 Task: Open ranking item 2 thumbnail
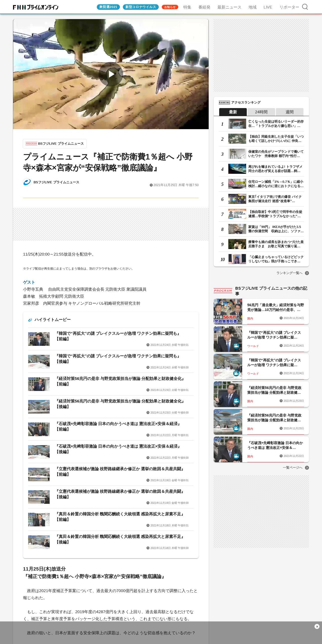[237, 139]
